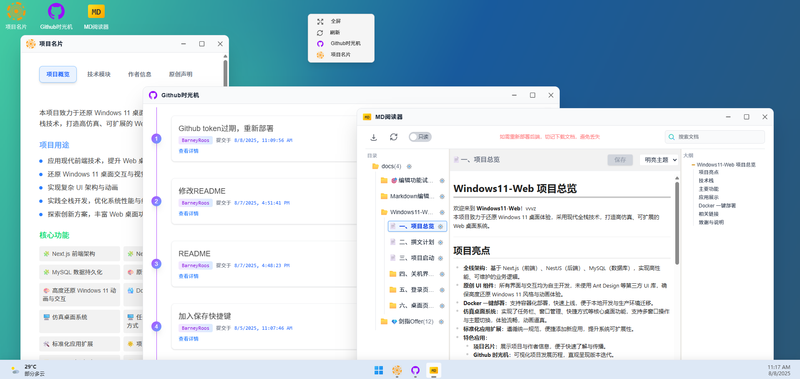Click timeline marker 3 in Github时光机

point(157,264)
